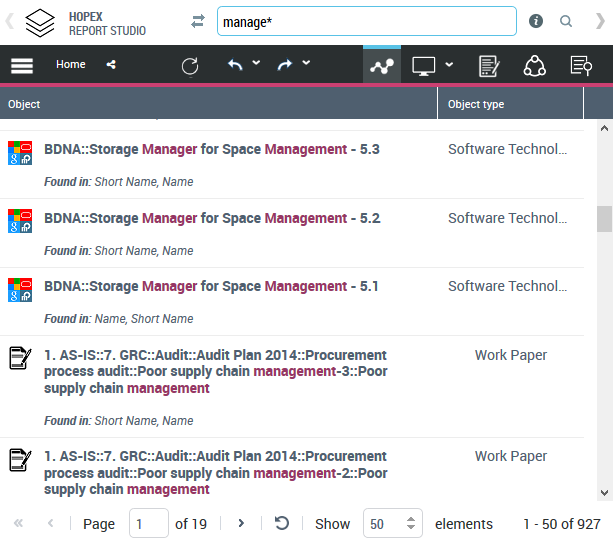Click the share icon next to Home
The height and width of the screenshot is (543, 613).
coord(110,65)
